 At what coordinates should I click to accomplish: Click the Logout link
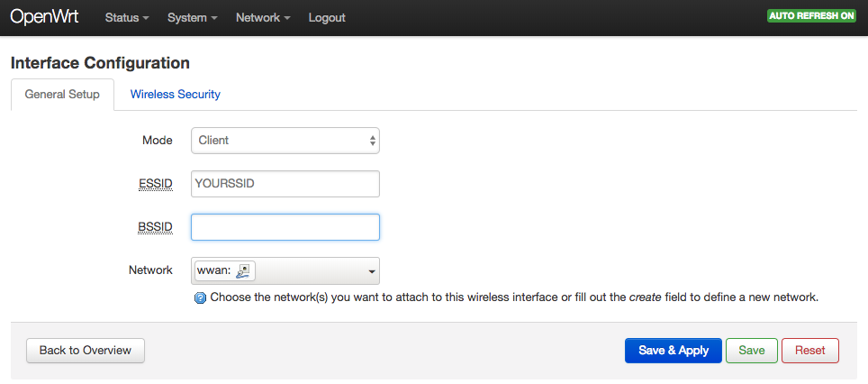[x=327, y=18]
